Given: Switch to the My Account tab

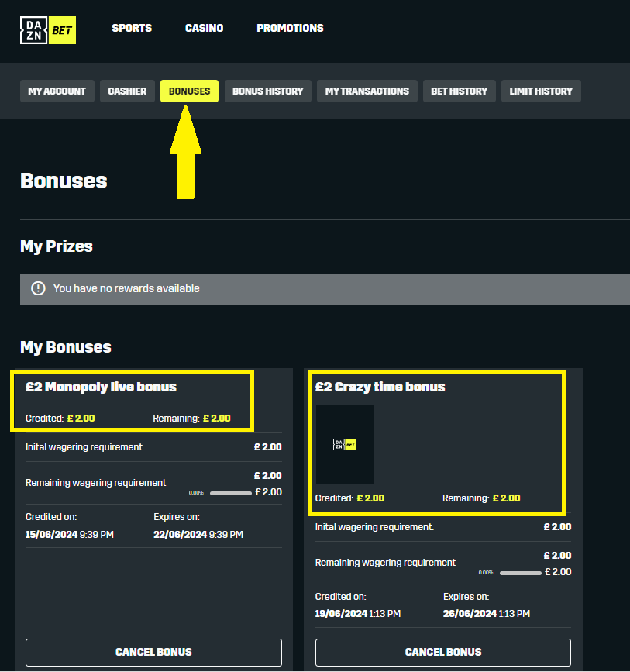Looking at the screenshot, I should pyautogui.click(x=57, y=91).
